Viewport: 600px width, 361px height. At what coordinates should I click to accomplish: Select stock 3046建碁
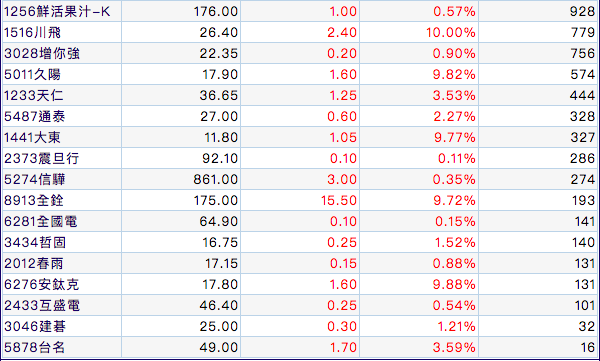click(35, 327)
